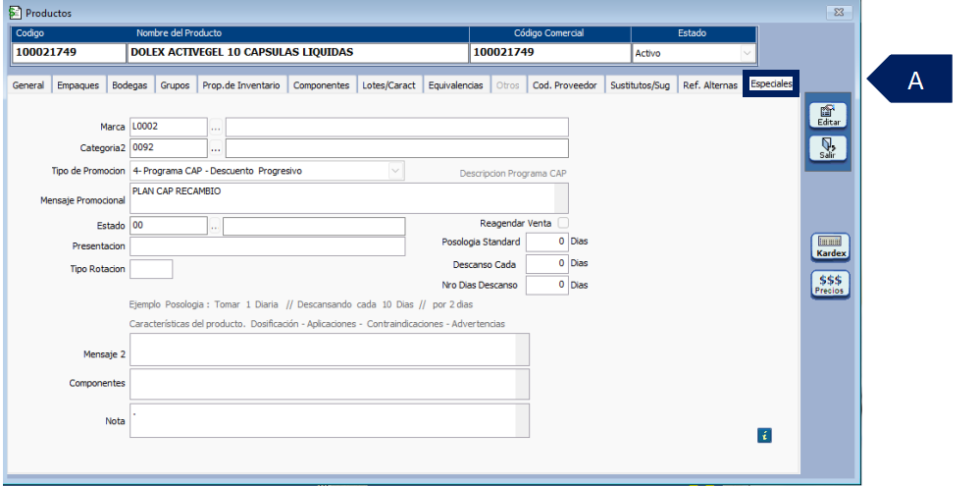Click the Descripcion Programa CAP label
This screenshot has width=980, height=486.
513,173
